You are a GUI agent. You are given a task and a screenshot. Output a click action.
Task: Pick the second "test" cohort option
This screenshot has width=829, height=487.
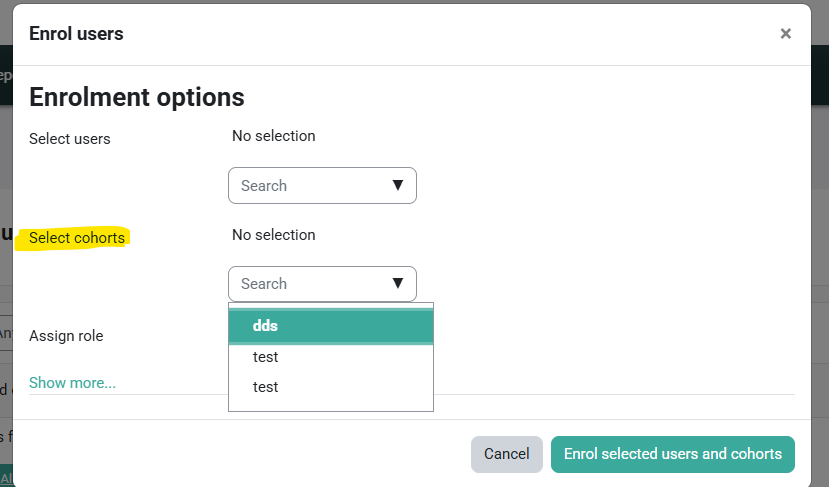[x=330, y=387]
